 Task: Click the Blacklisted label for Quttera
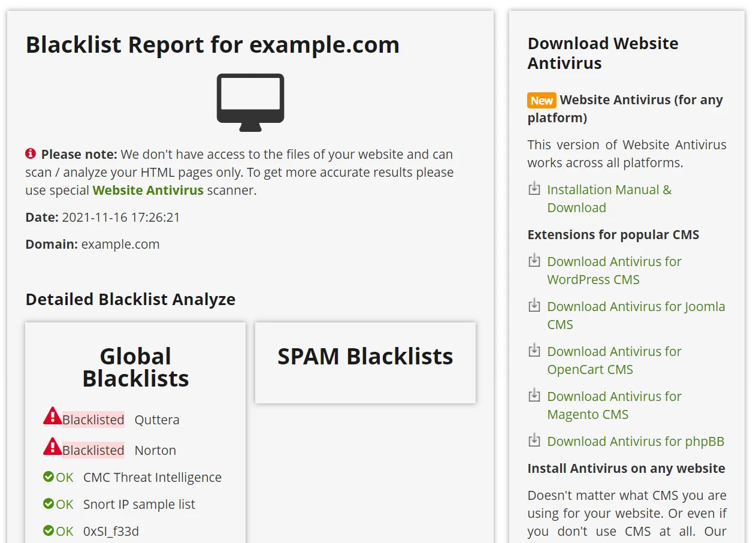tap(93, 420)
